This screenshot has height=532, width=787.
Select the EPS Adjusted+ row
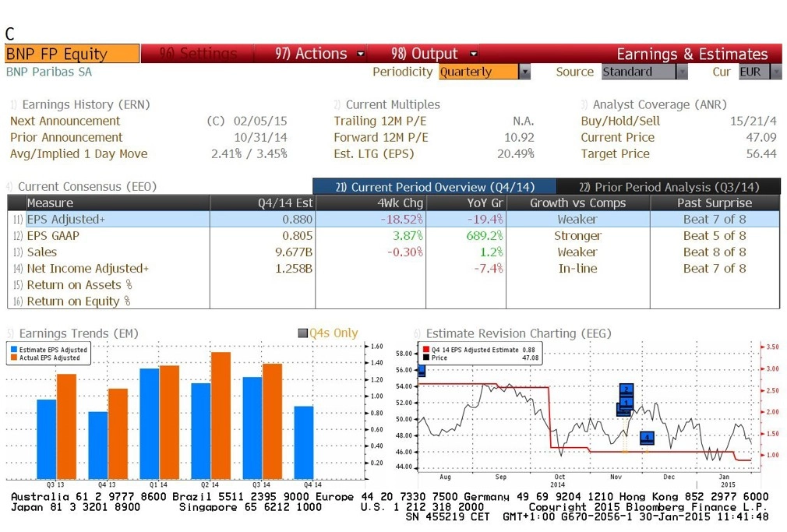393,220
